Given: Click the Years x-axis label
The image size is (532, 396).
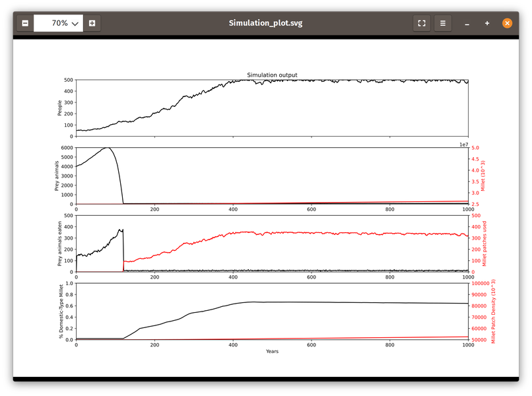Looking at the screenshot, I should point(271,352).
